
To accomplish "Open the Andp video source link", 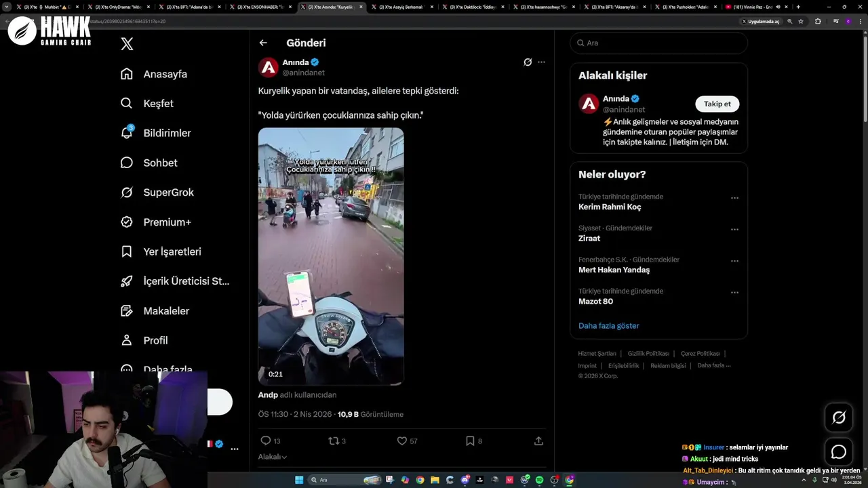I will click(268, 394).
